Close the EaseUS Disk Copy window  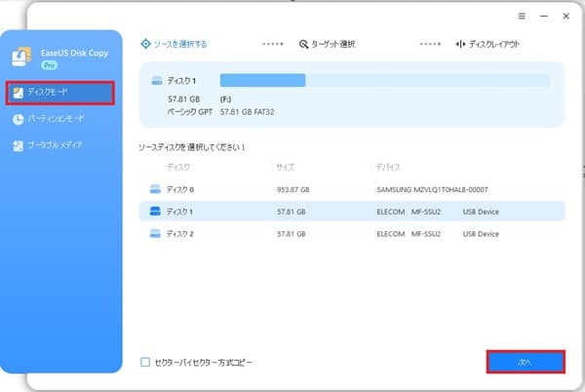tap(565, 16)
